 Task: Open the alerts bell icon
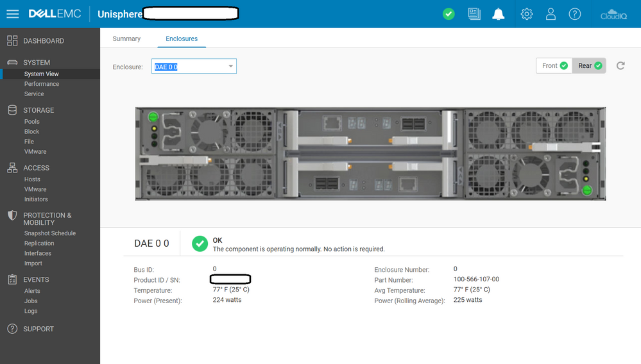coord(498,14)
